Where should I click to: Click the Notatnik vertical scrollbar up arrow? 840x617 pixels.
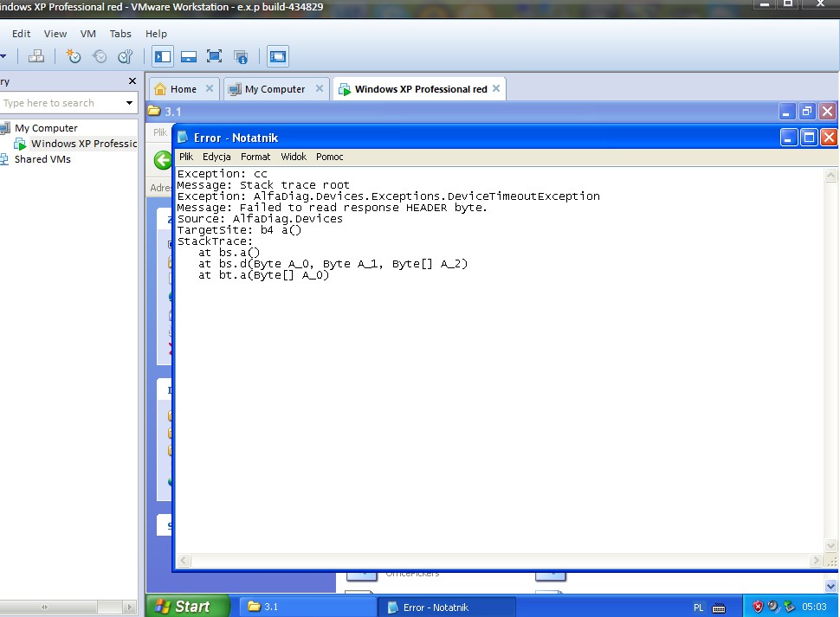click(830, 175)
